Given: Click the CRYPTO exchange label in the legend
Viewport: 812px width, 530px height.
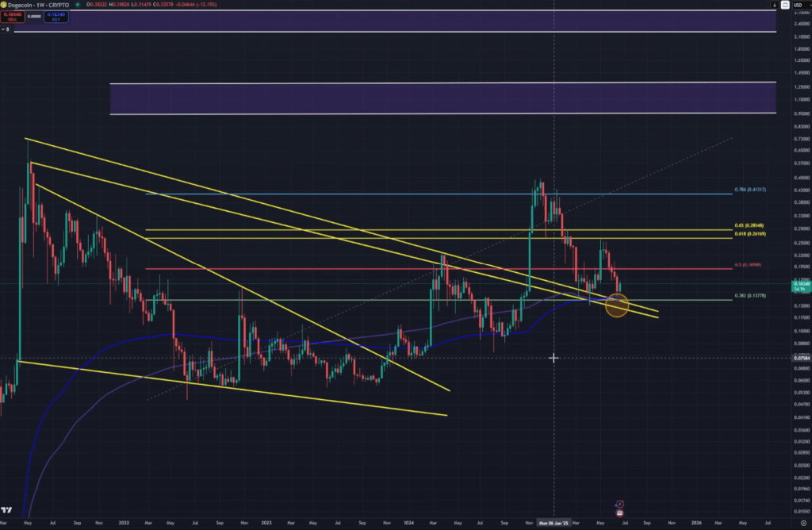Looking at the screenshot, I should [57, 5].
